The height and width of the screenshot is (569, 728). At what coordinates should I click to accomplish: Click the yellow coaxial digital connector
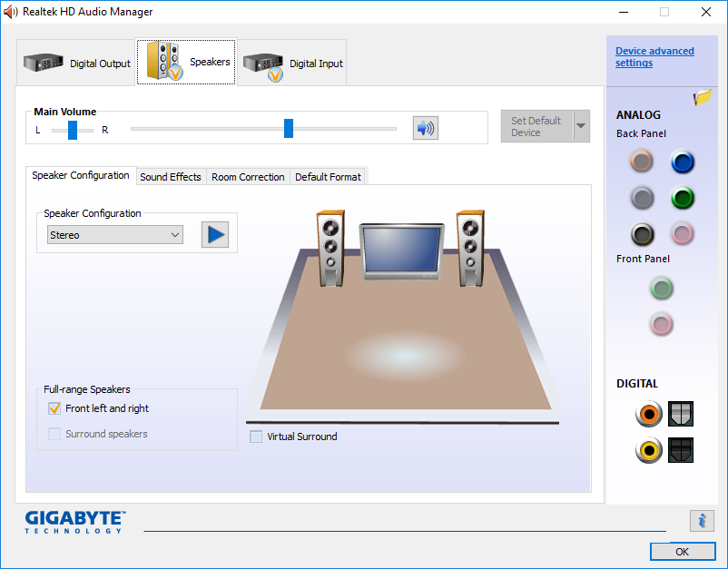pyautogui.click(x=649, y=450)
